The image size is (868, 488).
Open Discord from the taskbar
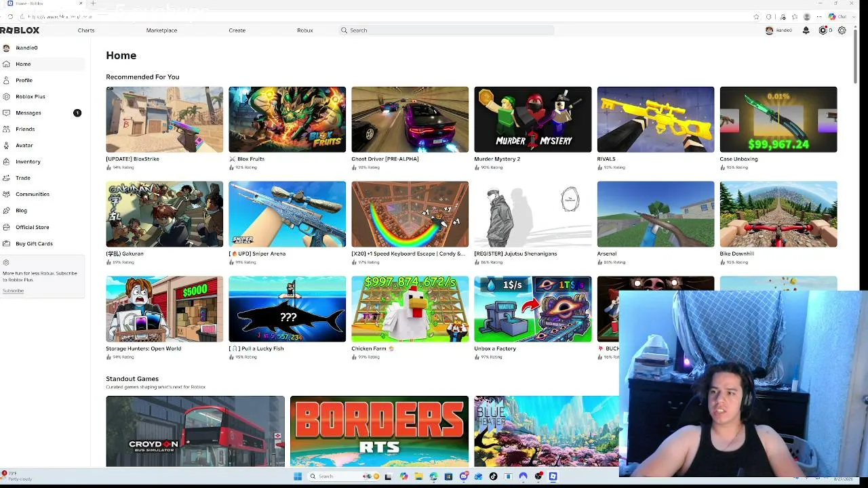click(463, 476)
